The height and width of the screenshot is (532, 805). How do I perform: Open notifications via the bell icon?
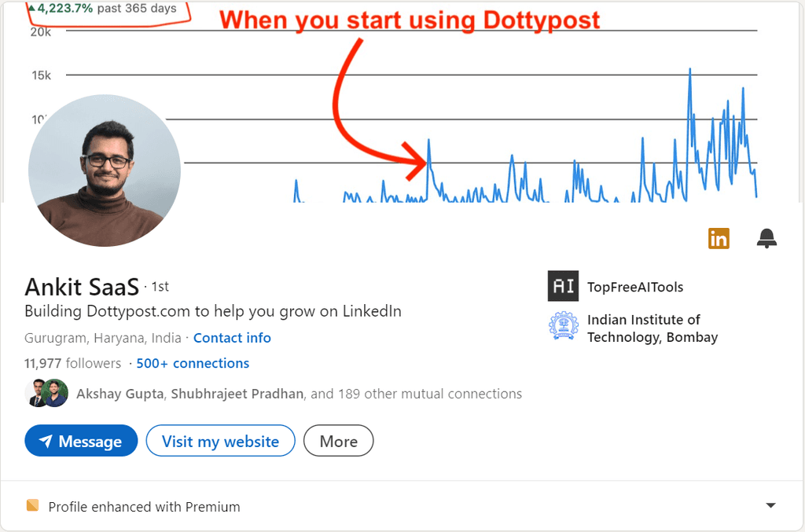point(766,238)
